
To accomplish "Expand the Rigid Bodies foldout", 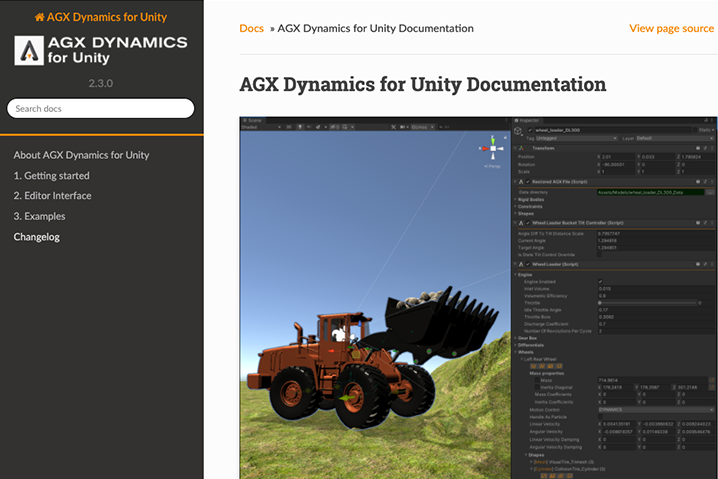I will coord(515,200).
